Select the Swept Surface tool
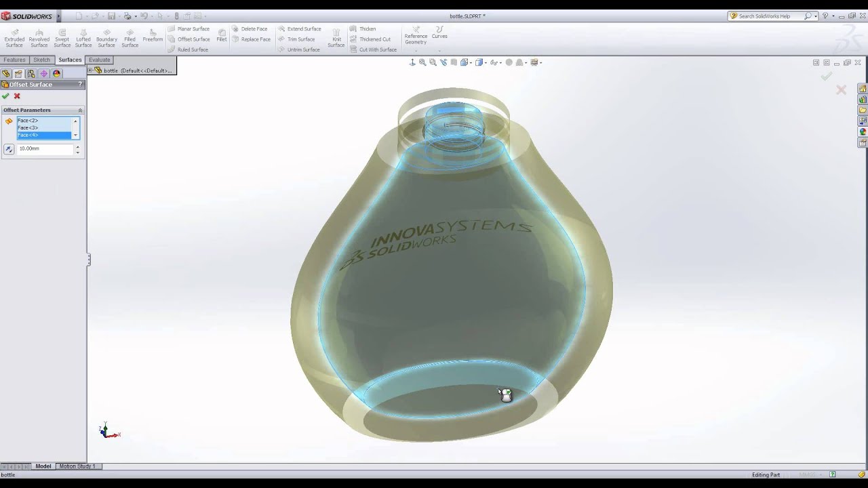The height and width of the screenshot is (488, 868). click(62, 38)
